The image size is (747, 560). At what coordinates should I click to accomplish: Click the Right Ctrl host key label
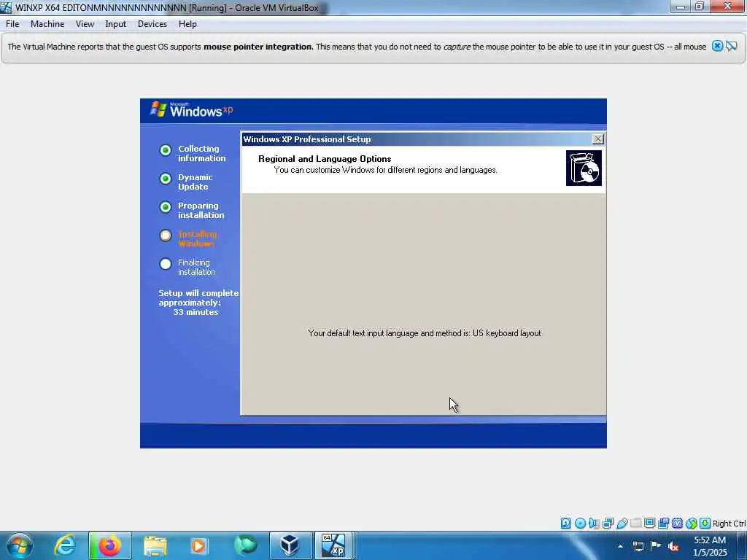pos(729,524)
